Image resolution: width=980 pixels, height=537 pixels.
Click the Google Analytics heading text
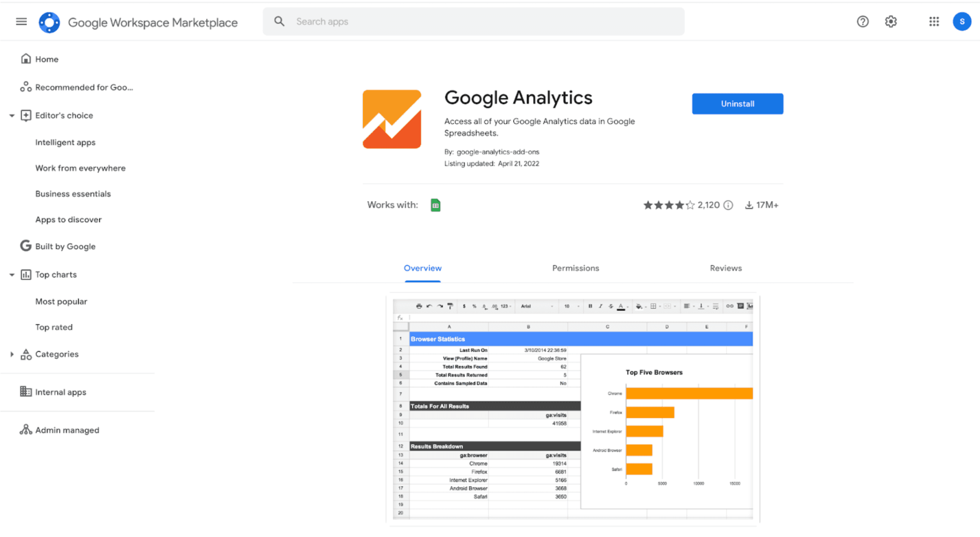(x=518, y=98)
